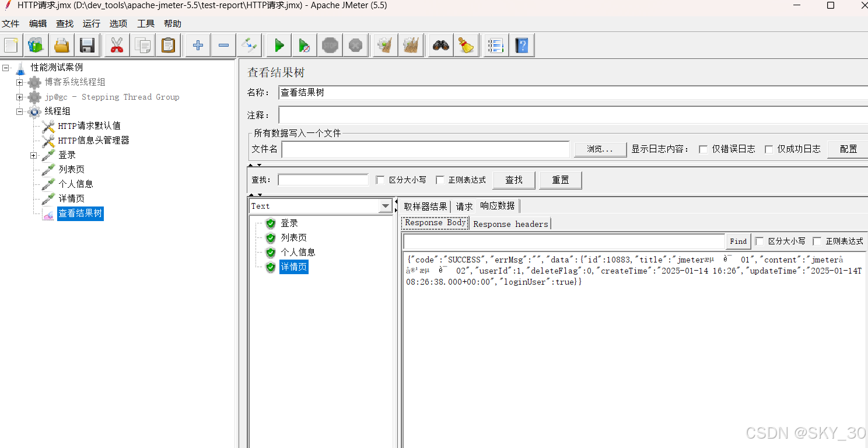Enable 正则表达式 in search row

point(440,180)
